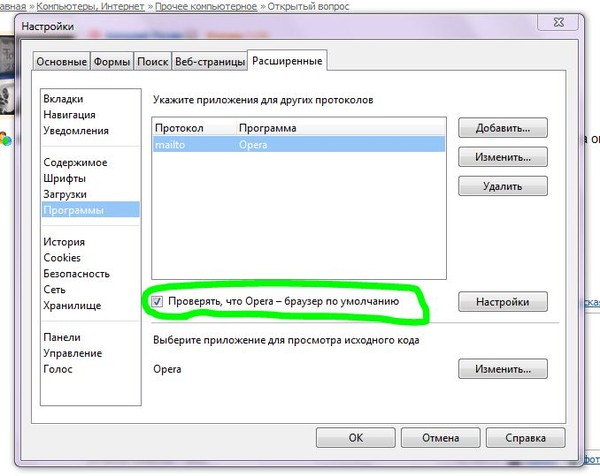Toggle the Opera default browser check checkbox
600x476 pixels.
[x=157, y=302]
